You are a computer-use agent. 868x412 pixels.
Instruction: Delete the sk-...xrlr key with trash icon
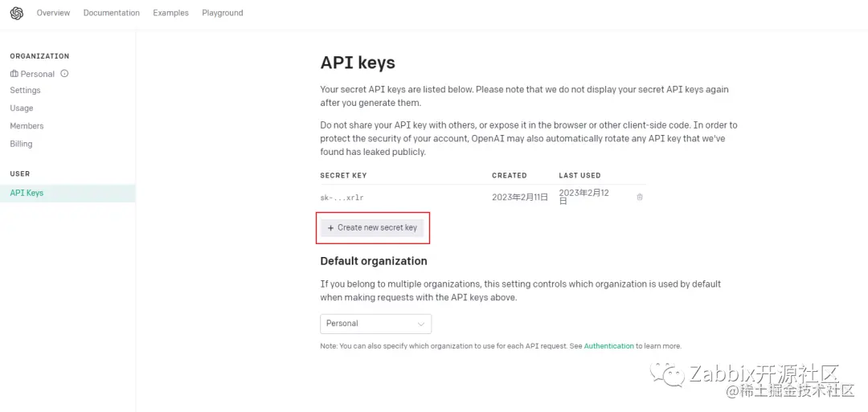coord(640,197)
